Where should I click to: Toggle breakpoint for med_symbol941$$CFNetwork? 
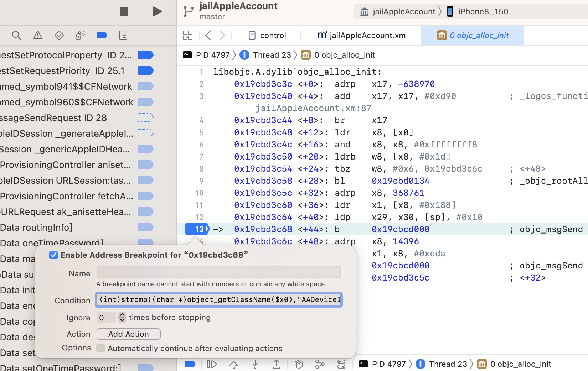[x=145, y=86]
